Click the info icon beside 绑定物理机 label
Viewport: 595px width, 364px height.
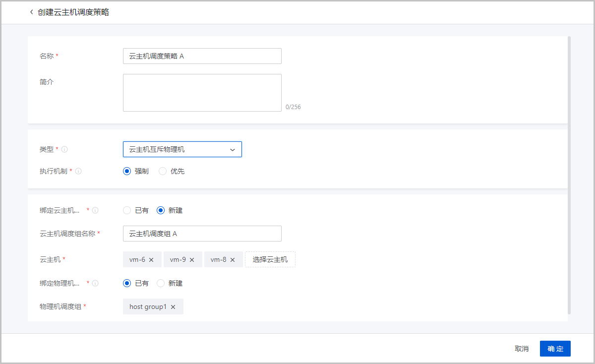95,283
